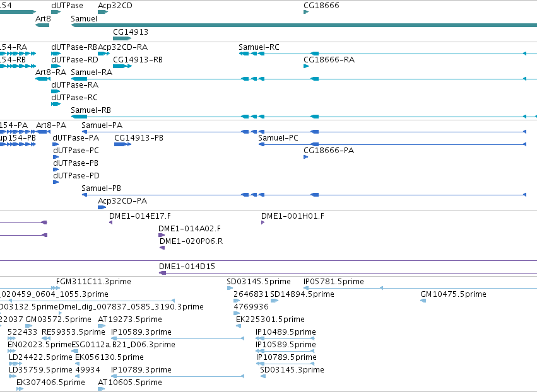Click the IP05781.5prime EST label

334,282
